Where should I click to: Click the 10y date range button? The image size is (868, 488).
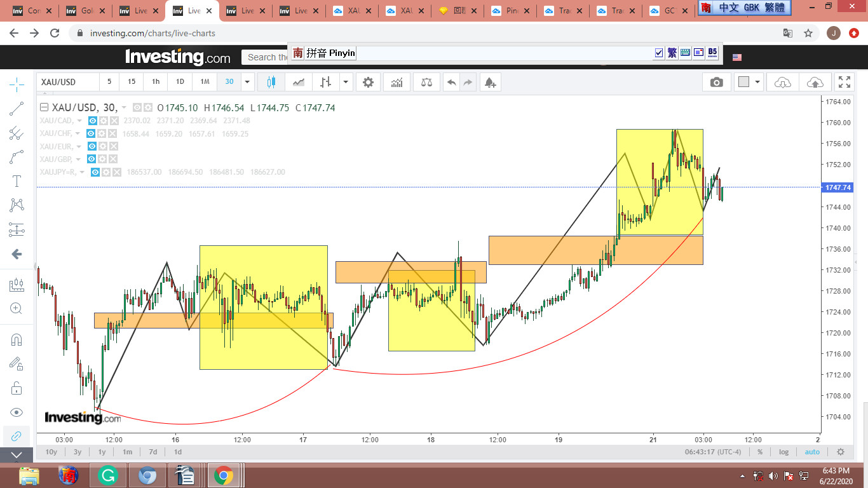tap(51, 452)
